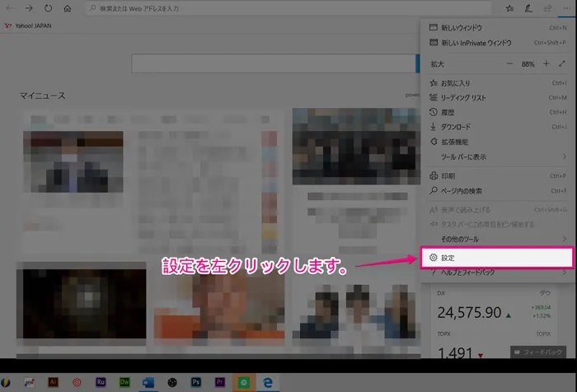This screenshot has width=577, height=392.
Task: Open お気に入り from the menu
Action: click(498, 83)
